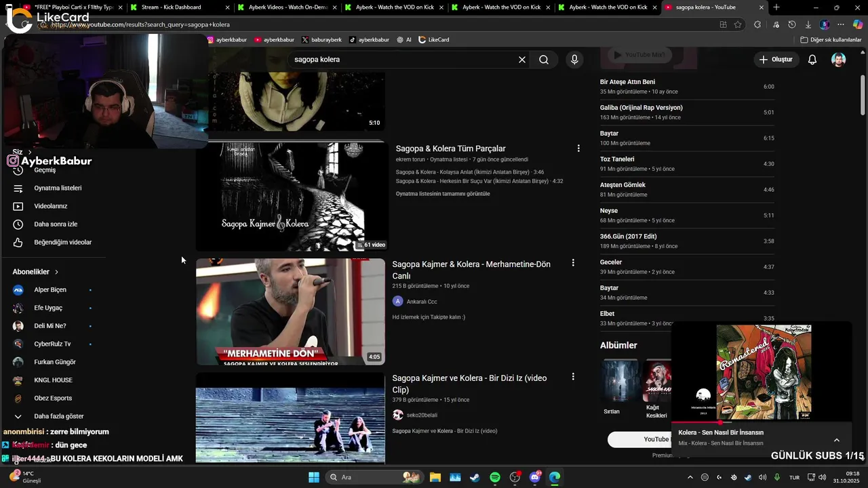Open the new browser tab plus button

point(776,7)
